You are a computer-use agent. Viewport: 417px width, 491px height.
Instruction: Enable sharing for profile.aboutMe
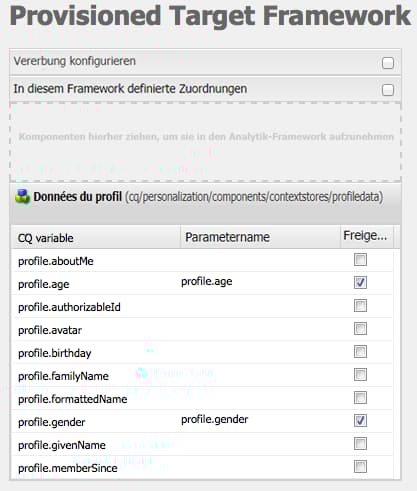(x=360, y=259)
